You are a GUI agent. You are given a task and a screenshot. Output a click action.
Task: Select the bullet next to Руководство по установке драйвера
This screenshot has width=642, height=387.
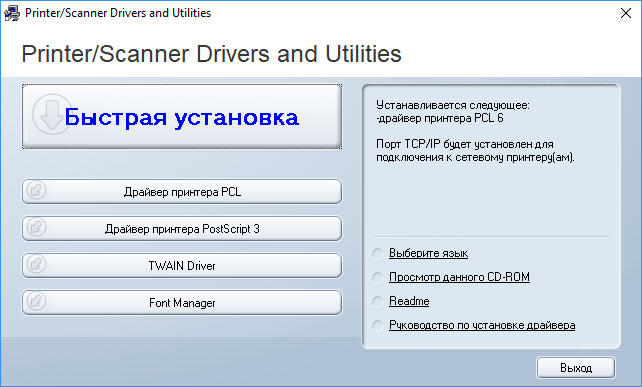coord(378,325)
